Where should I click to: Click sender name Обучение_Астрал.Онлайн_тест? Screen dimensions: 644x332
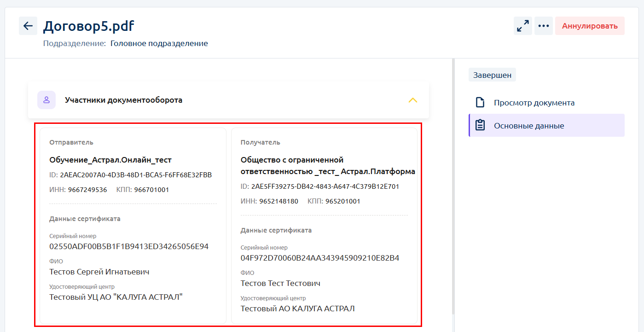110,160
